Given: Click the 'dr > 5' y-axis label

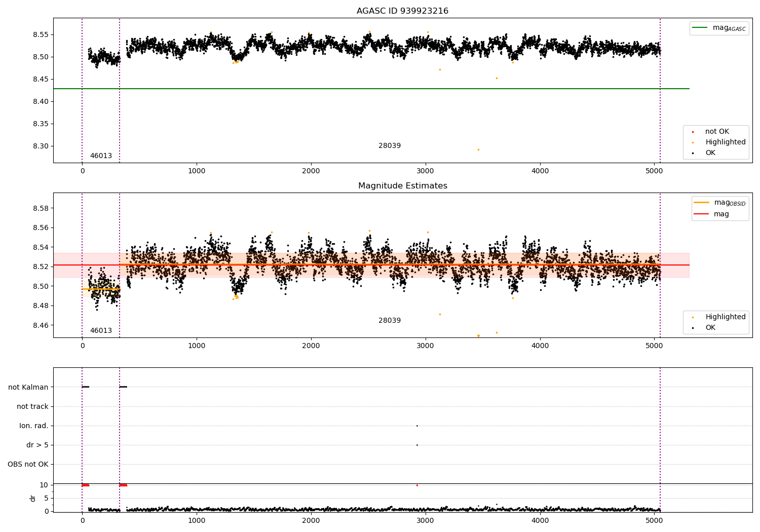Looking at the screenshot, I should tap(37, 445).
